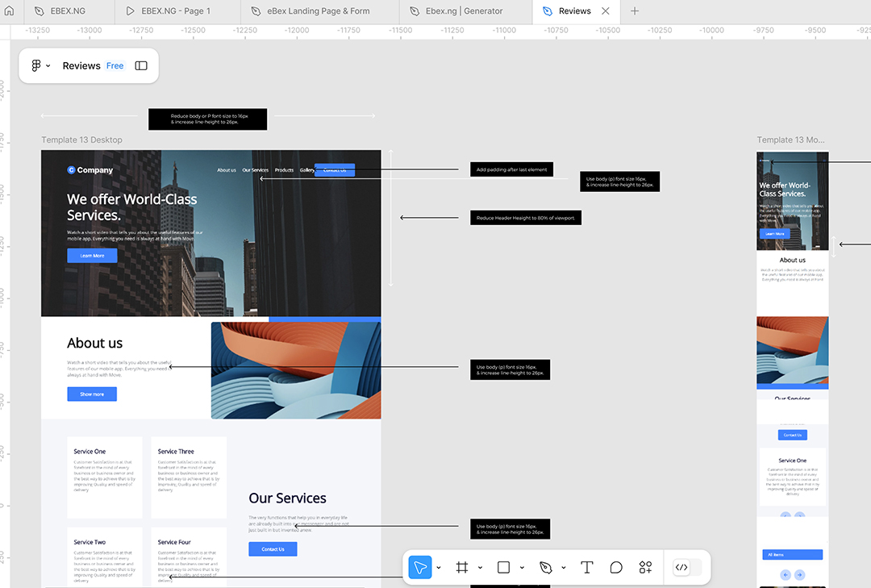This screenshot has width=871, height=588.
Task: Close the Reviews tab
Action: click(x=606, y=11)
